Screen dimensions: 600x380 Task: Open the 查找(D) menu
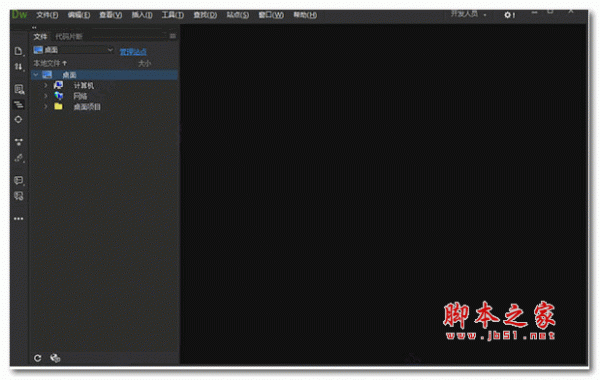[x=205, y=15]
